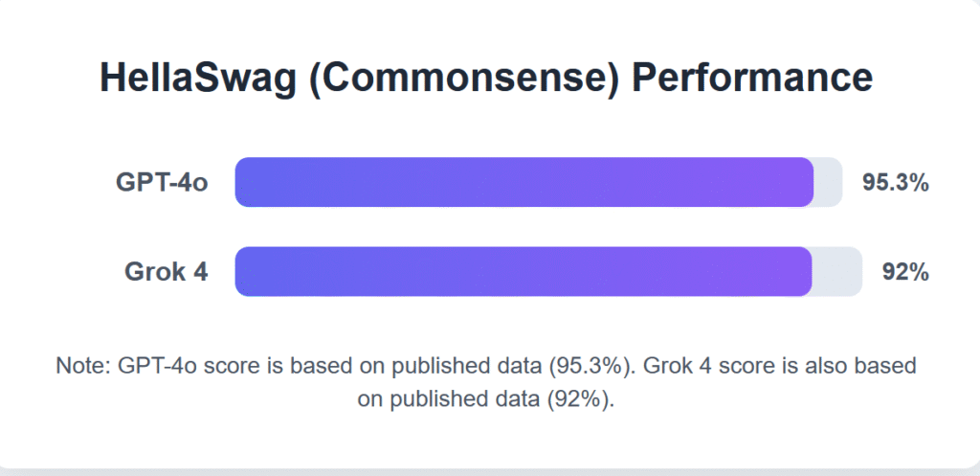This screenshot has width=980, height=476.
Task: Click the Grok 4 purple progress bar
Action: coord(523,271)
